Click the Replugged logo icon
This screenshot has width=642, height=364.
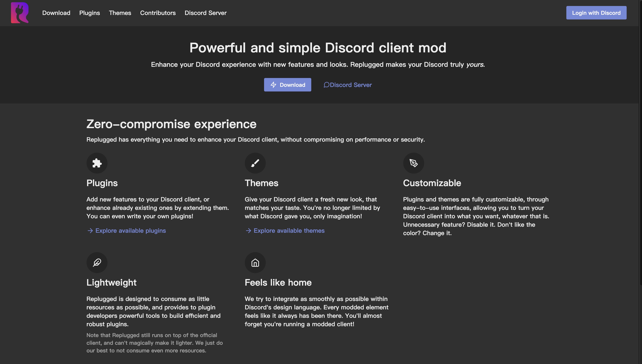(20, 13)
